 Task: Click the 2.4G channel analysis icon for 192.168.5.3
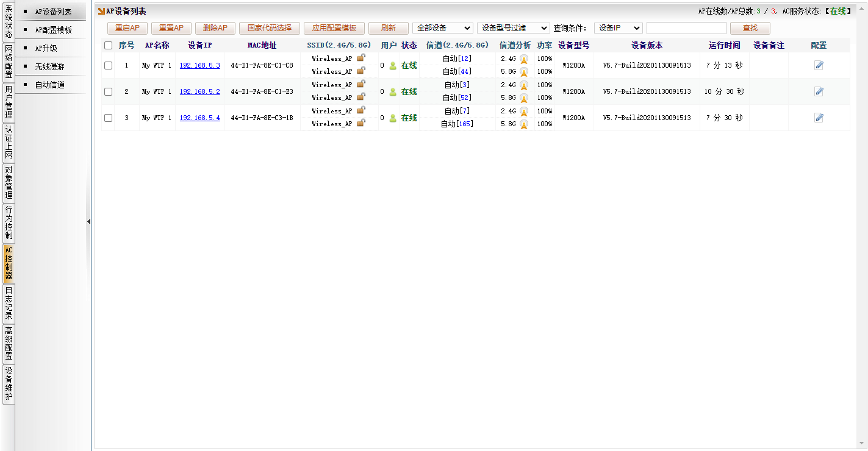(x=523, y=59)
